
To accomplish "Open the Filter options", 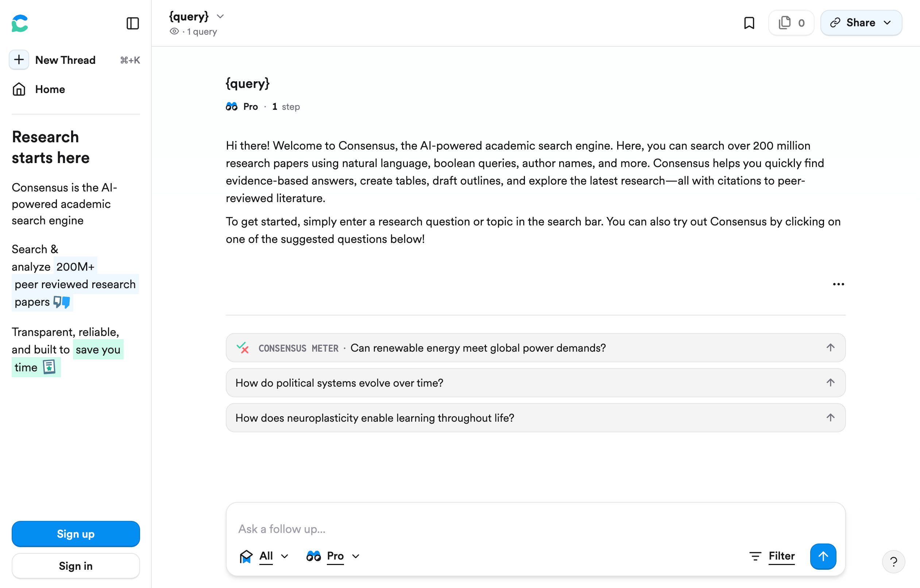I will pos(772,556).
